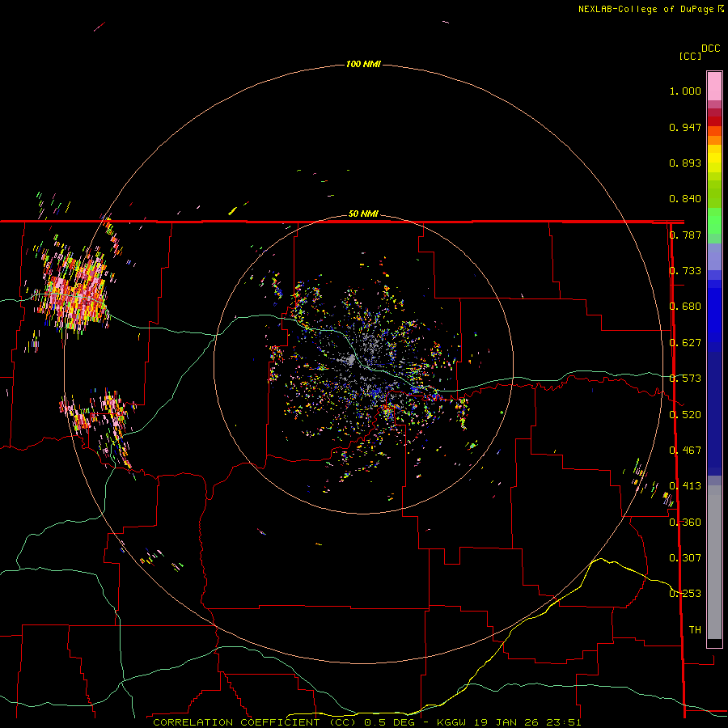Screen dimensions: 728x728
Task: Click the 1.000 legend value
Action: 685,91
